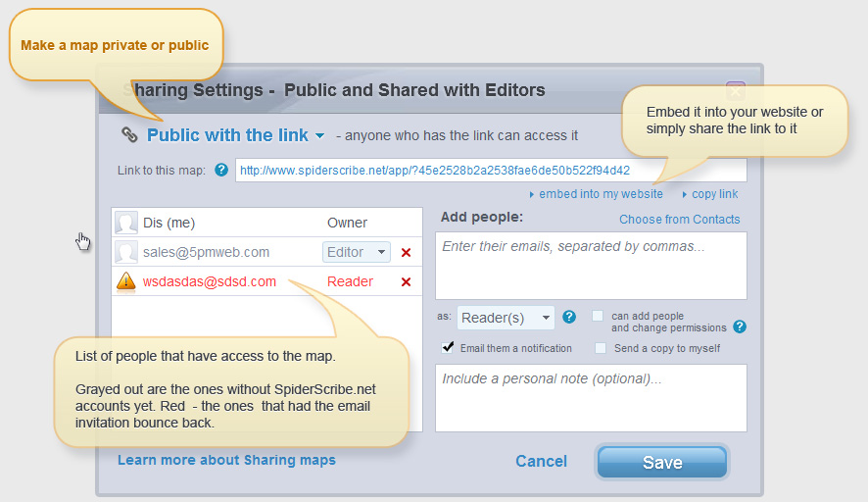868x502 pixels.
Task: Click help icon beside Reader(s) dropdown
Action: pyautogui.click(x=569, y=317)
